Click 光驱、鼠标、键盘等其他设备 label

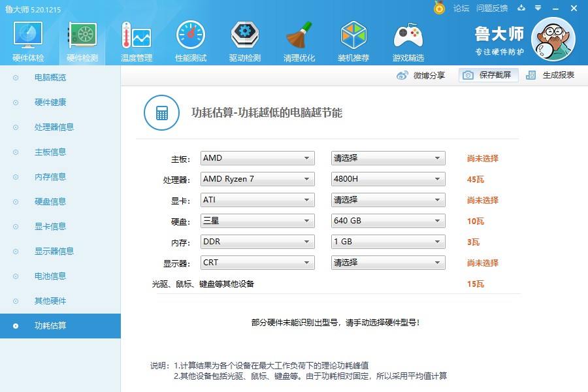coord(203,284)
